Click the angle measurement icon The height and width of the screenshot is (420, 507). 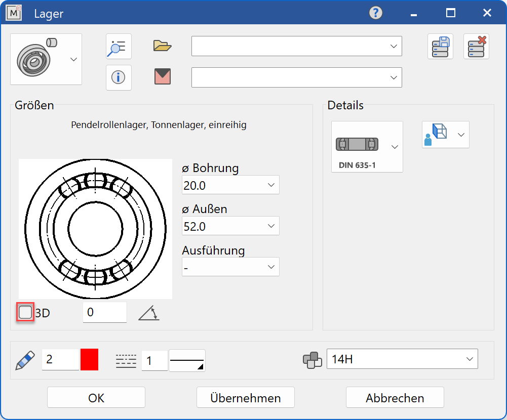149,313
